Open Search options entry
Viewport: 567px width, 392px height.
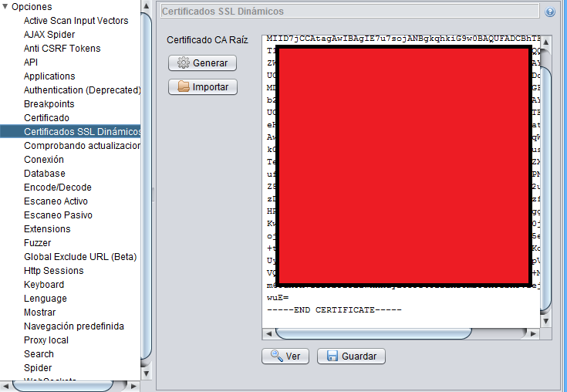tap(39, 353)
